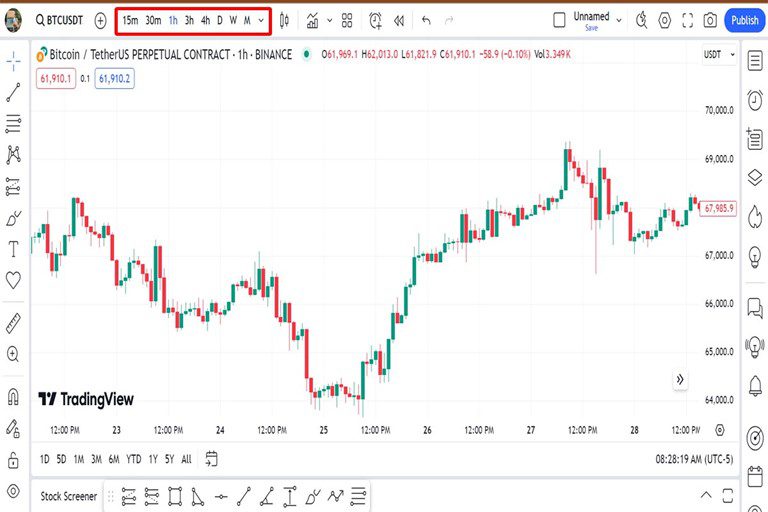Toggle hide all drawings eye icon
768x512 pixels.
[x=14, y=491]
